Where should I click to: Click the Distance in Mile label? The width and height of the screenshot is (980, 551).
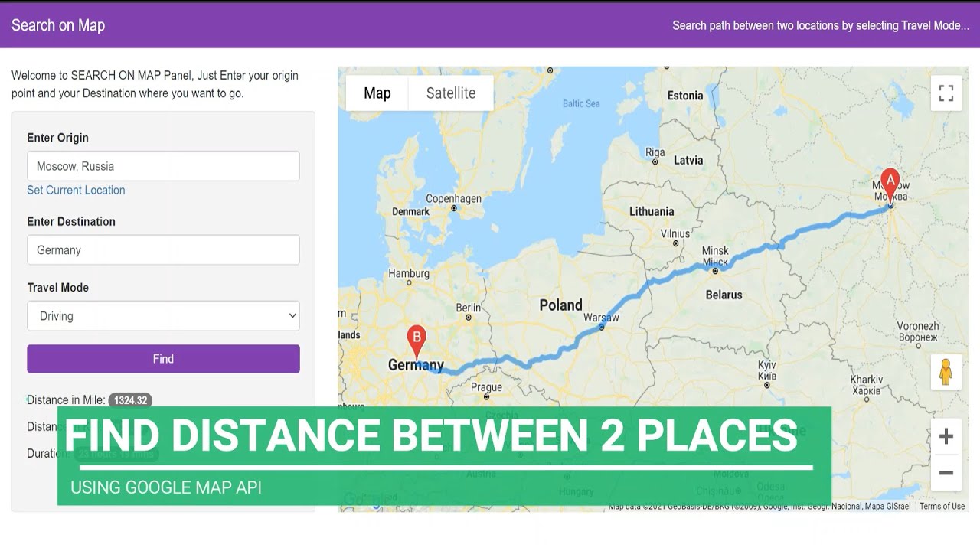pos(66,400)
